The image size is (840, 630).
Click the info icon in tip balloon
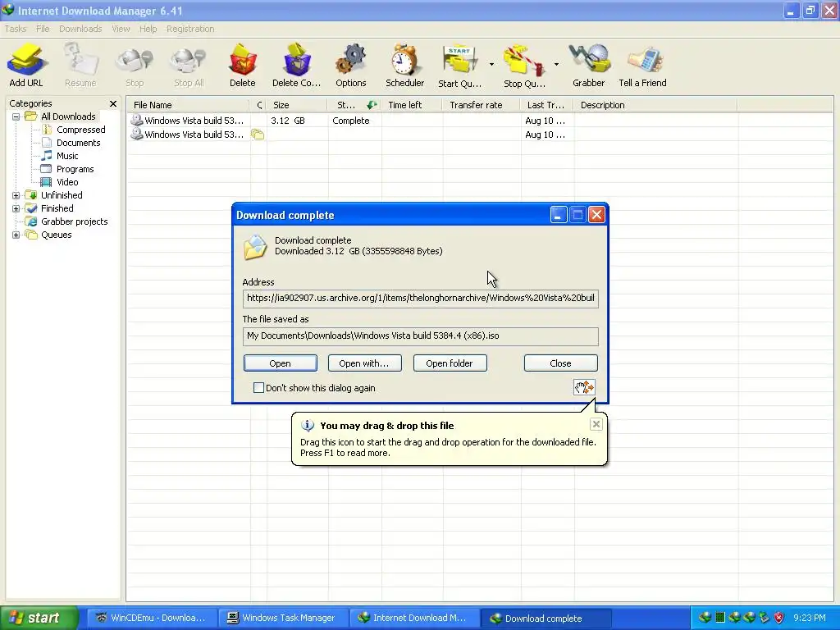pyautogui.click(x=308, y=426)
